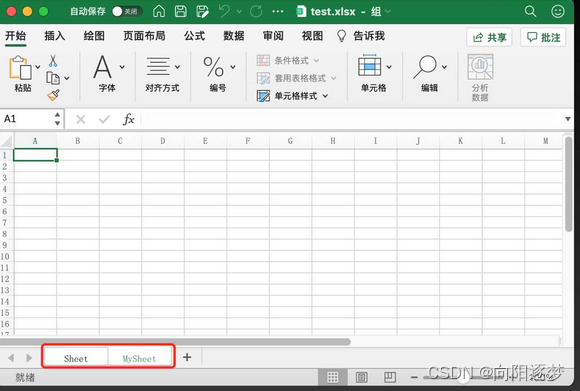Open the 单元格 cells group
580x391 pixels.
(374, 73)
